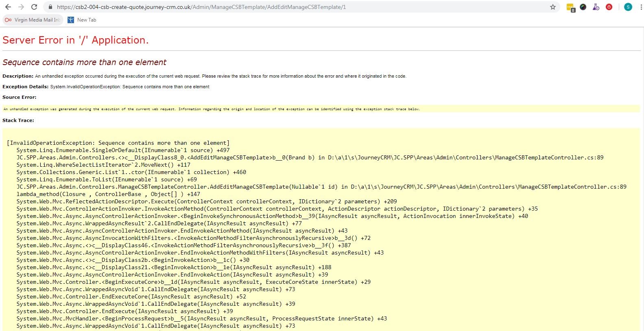
Task: Click the 'Exception Details:' label
Action: pyautogui.click(x=26, y=87)
